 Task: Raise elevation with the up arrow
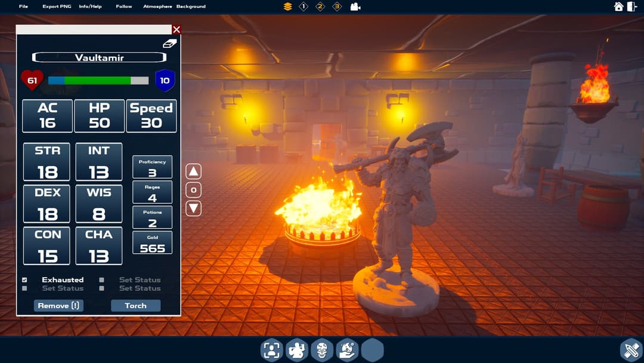[x=193, y=170]
